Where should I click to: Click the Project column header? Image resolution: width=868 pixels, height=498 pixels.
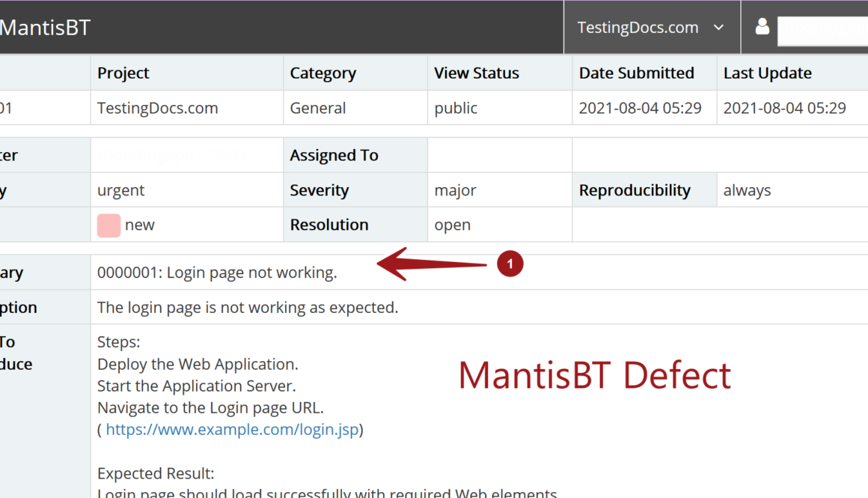pos(123,73)
